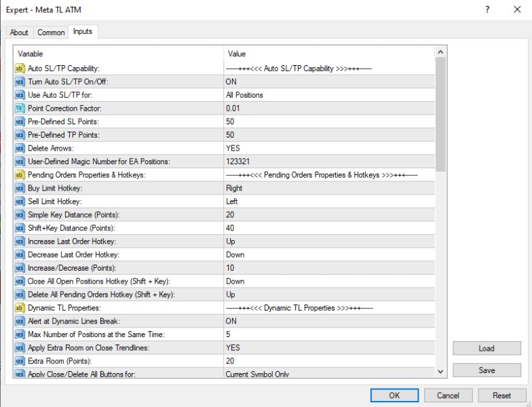Switch to the Common tab
This screenshot has width=532, height=407.
tap(51, 33)
